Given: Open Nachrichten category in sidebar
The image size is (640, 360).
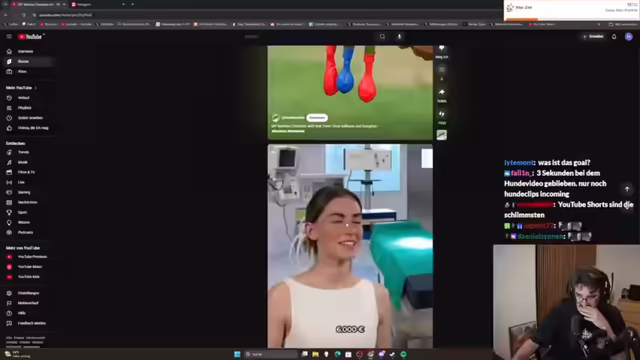Looking at the screenshot, I should [x=27, y=202].
